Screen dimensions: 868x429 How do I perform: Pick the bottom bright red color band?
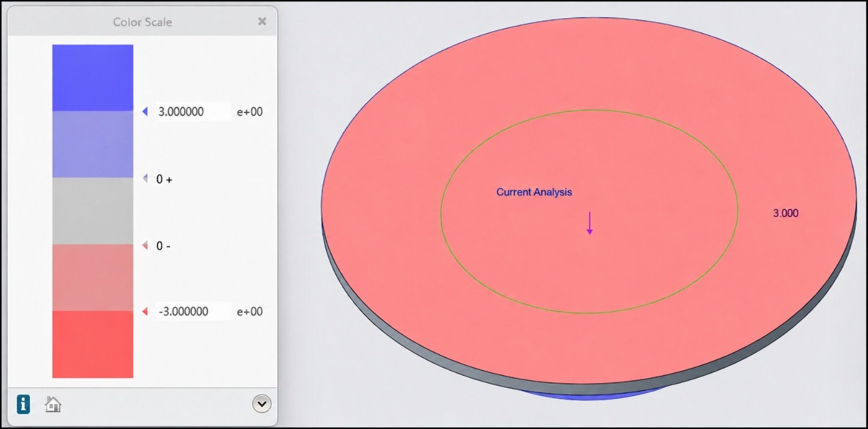(x=93, y=344)
